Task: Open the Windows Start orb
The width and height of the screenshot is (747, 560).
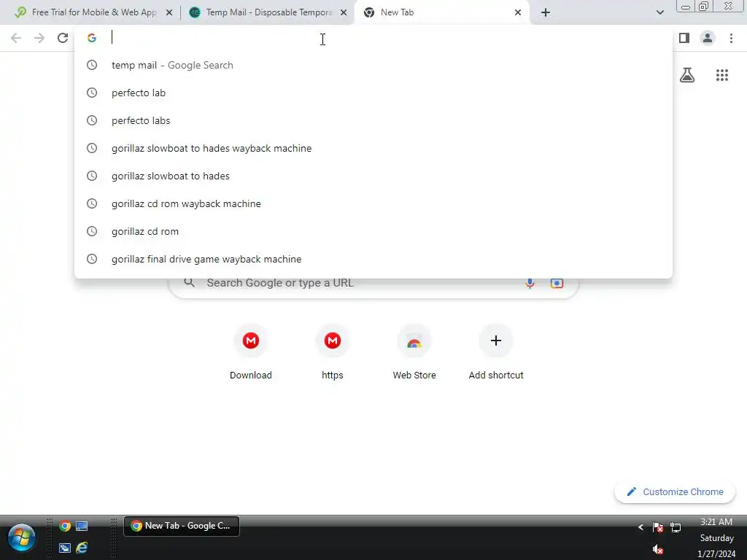Action: click(21, 537)
